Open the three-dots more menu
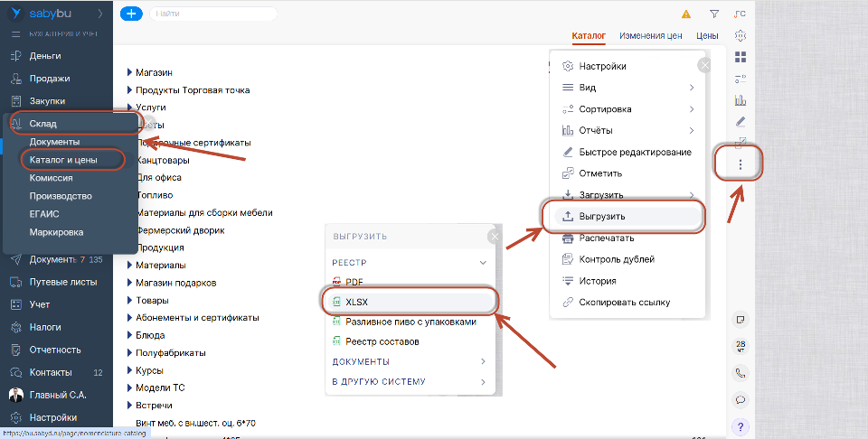 (741, 164)
